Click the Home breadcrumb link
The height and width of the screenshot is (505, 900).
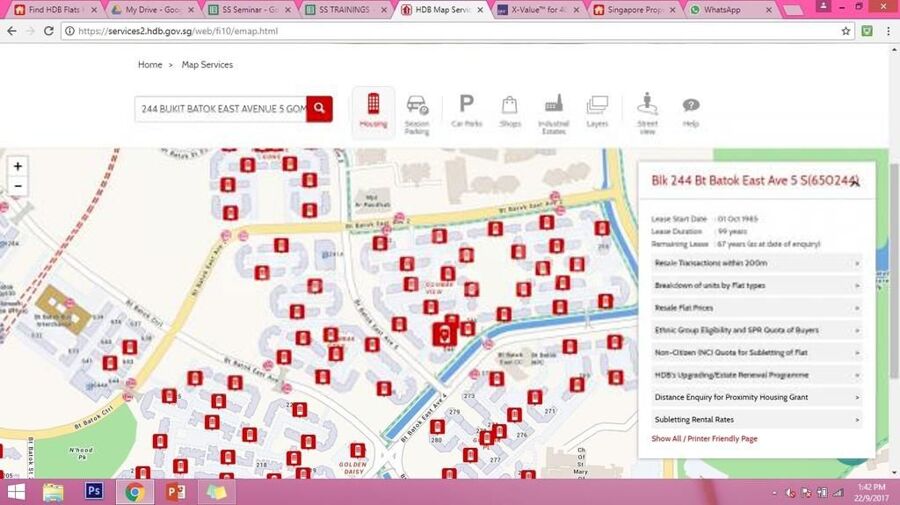click(x=150, y=65)
